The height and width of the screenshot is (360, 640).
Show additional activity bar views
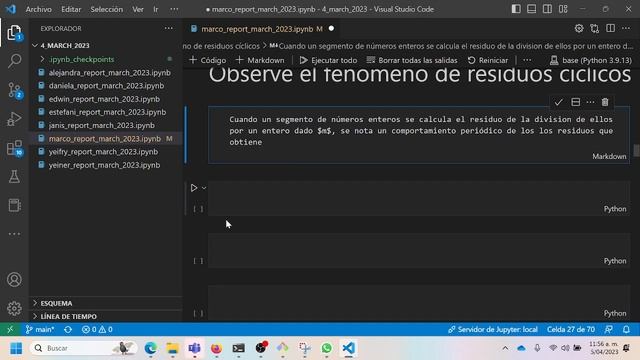click(14, 234)
